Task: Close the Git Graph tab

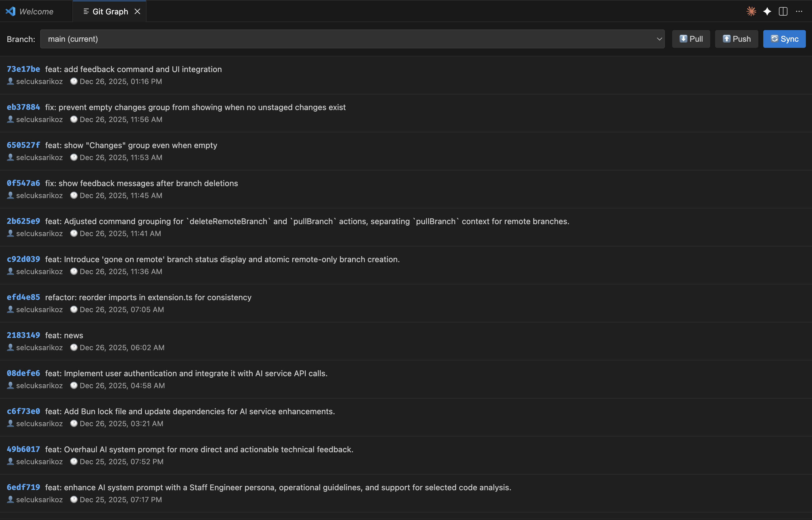Action: [137, 11]
